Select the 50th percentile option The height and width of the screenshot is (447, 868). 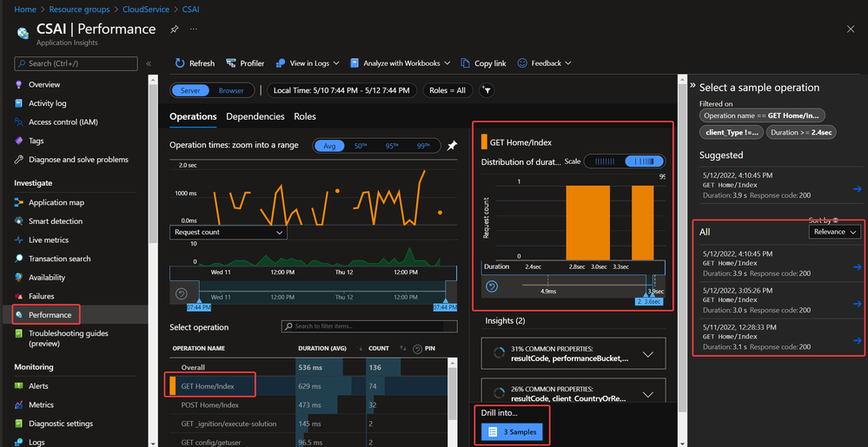361,146
